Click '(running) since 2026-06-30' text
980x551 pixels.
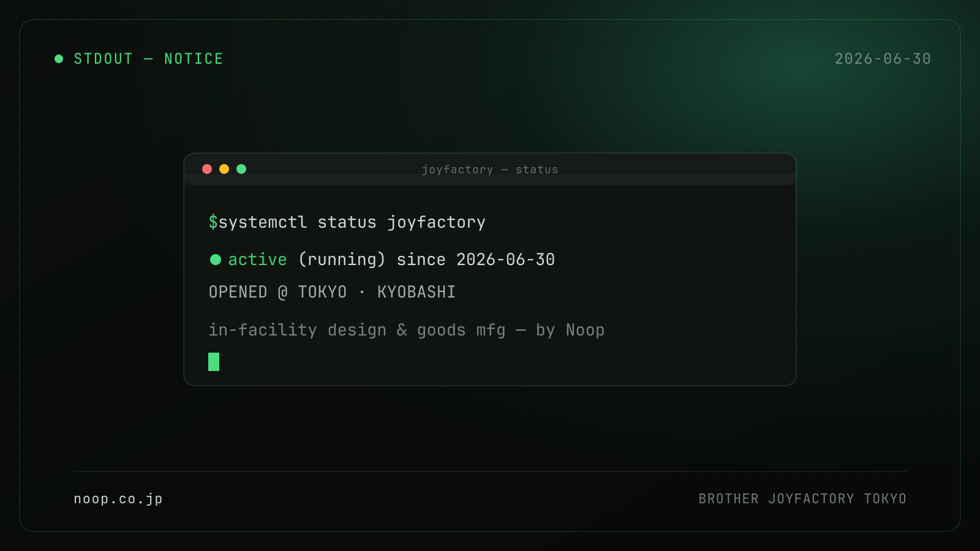[x=426, y=260]
